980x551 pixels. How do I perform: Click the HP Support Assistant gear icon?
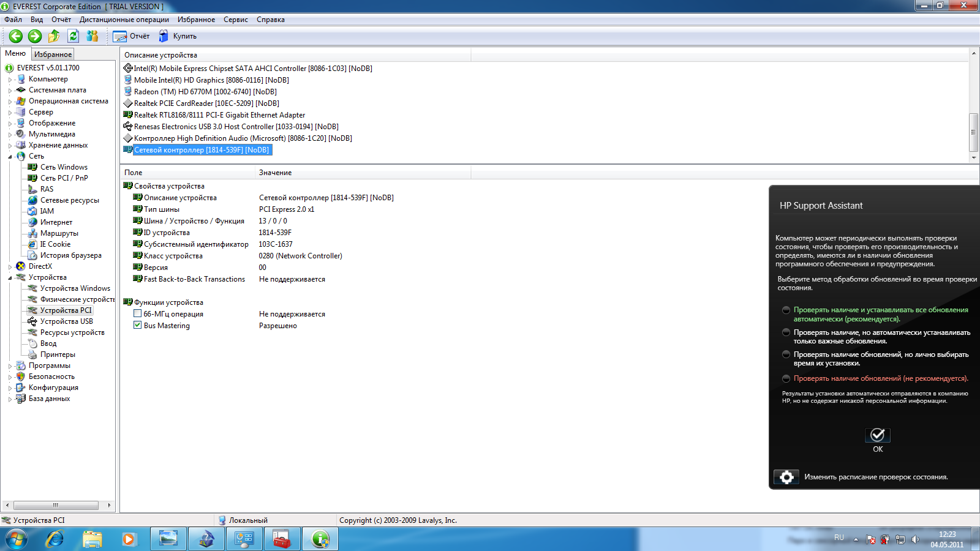point(786,477)
